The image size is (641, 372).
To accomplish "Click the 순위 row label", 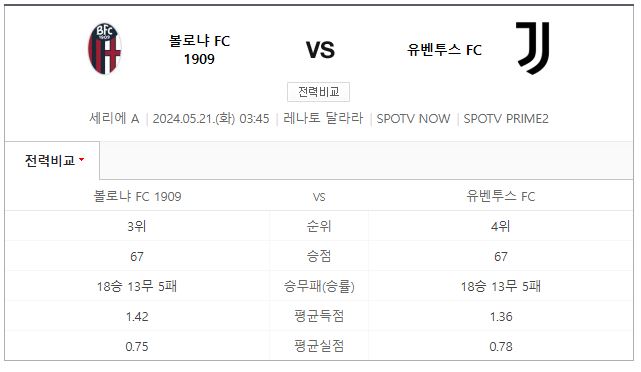I will tap(319, 226).
